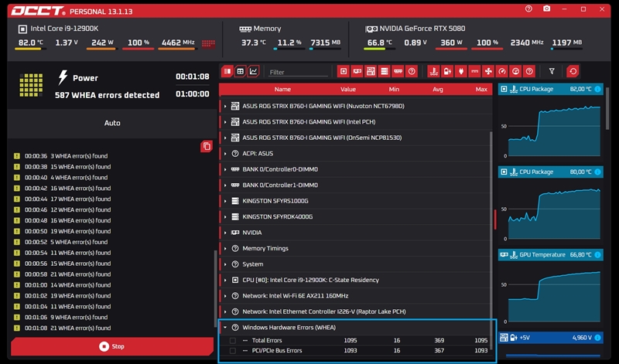
Task: Tick the PCI/PCIe Bus Errors checkbox
Action: coord(233,351)
